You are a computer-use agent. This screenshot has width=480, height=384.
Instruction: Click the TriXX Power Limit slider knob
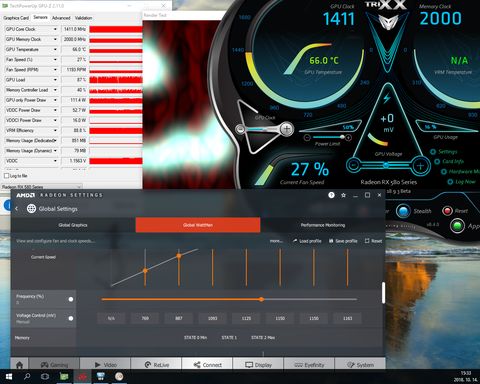pyautogui.click(x=342, y=137)
